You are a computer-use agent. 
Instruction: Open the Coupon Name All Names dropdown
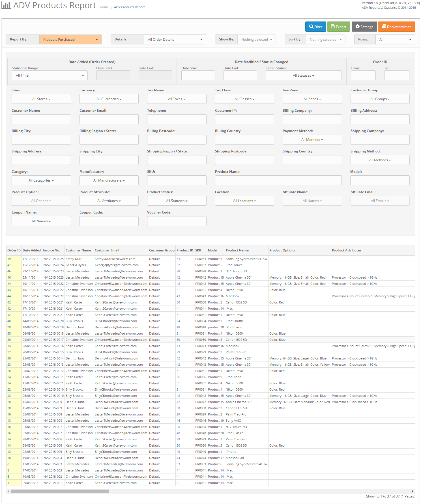tap(41, 221)
